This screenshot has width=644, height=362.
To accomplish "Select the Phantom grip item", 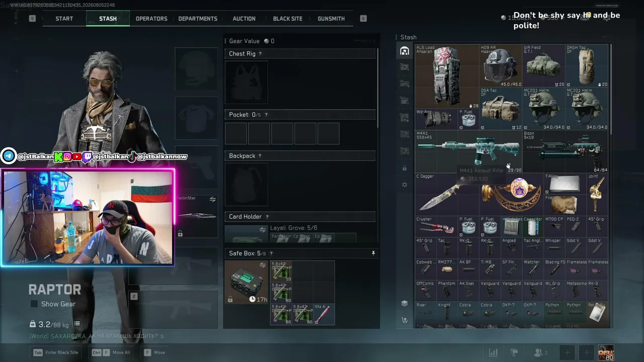I will (447, 291).
